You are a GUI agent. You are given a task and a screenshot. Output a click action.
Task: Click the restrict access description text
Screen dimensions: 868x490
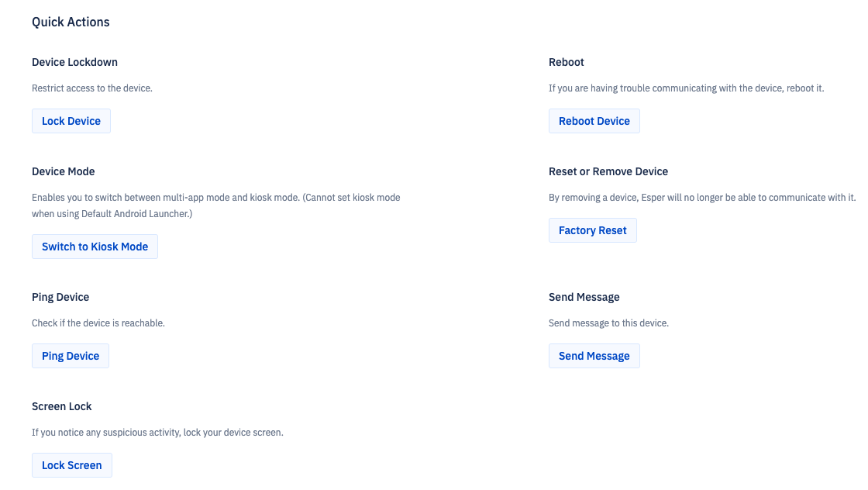pyautogui.click(x=91, y=88)
